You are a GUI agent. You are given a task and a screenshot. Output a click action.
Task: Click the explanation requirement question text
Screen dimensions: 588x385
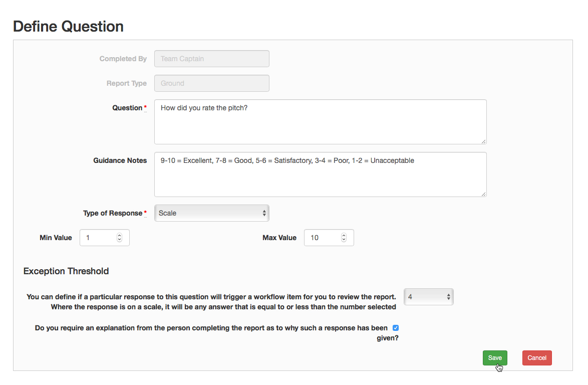217,333
